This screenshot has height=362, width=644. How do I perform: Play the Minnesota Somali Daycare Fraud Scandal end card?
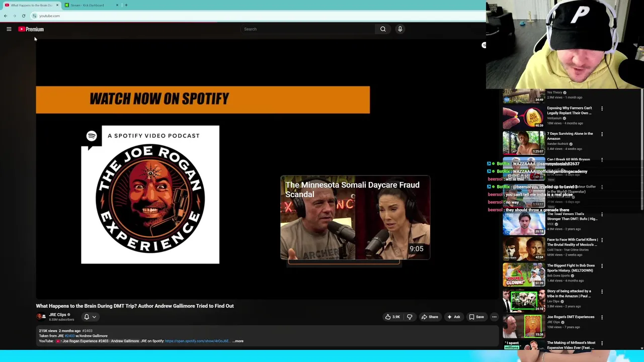[355, 218]
